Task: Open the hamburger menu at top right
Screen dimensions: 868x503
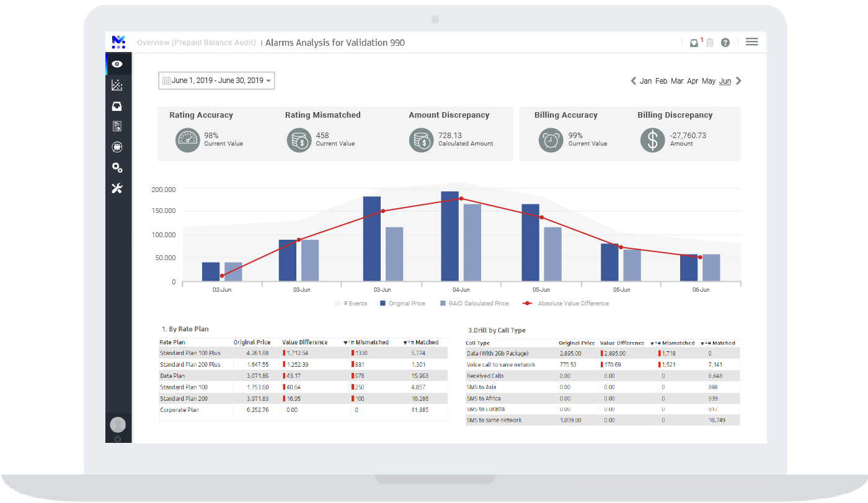Action: (x=751, y=42)
